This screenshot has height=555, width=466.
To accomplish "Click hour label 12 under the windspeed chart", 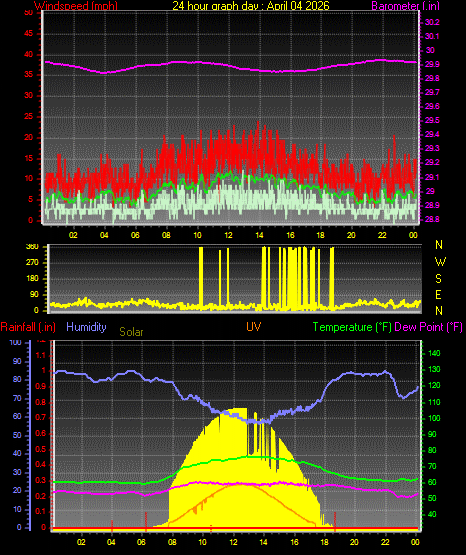I will tap(229, 235).
